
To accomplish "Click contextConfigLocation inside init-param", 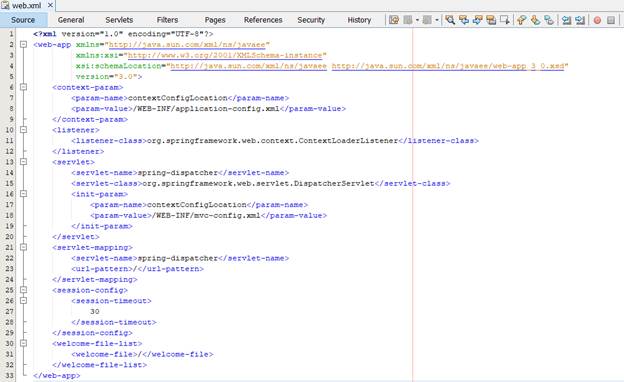I will point(197,205).
